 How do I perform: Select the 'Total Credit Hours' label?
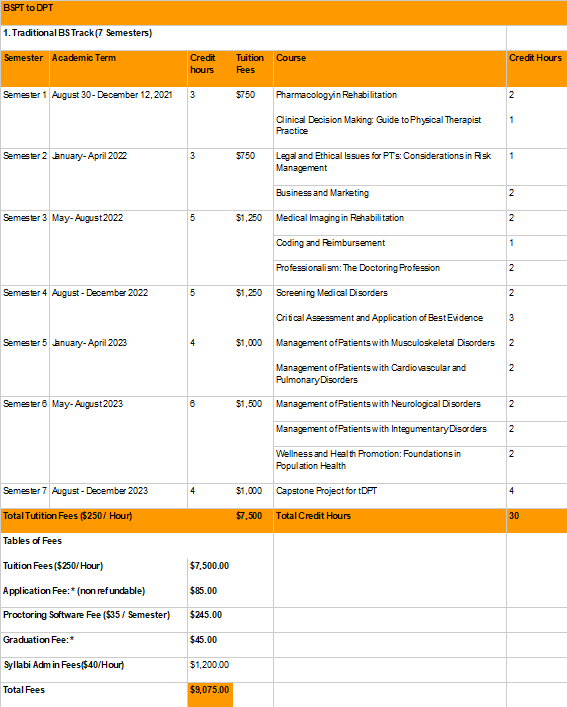click(x=313, y=516)
